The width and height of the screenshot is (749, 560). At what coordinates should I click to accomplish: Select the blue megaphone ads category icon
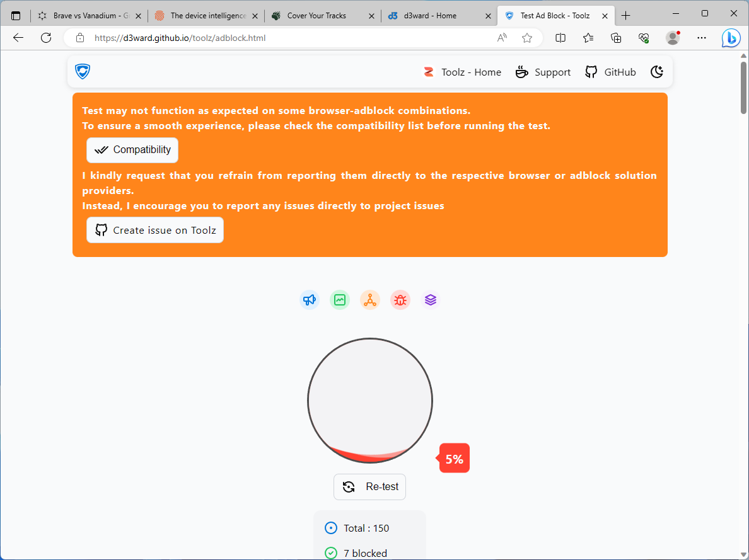[x=310, y=300]
